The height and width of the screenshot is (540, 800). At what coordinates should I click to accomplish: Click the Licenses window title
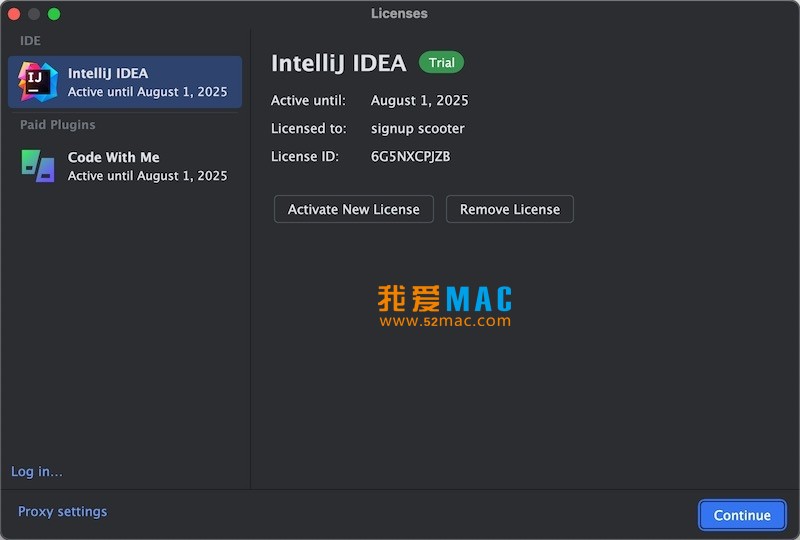click(x=399, y=13)
